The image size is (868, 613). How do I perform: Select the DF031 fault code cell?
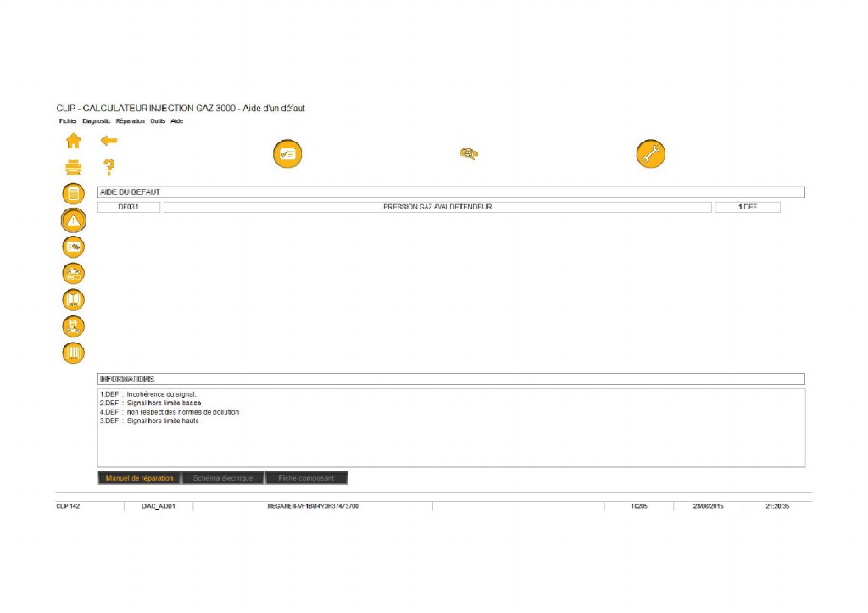coord(129,207)
